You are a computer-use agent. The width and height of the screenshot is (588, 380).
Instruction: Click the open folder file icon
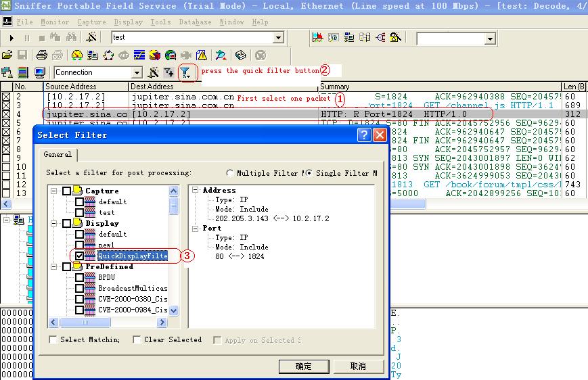7,55
